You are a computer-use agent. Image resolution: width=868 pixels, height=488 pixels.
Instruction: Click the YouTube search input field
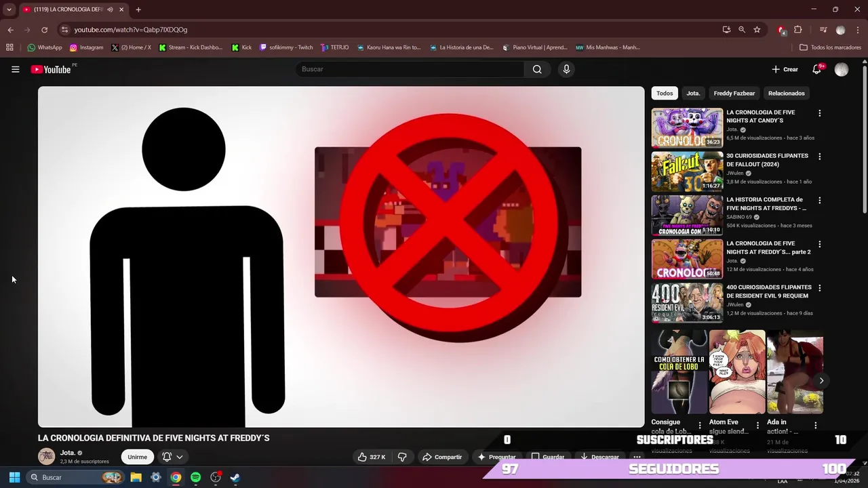(410, 69)
